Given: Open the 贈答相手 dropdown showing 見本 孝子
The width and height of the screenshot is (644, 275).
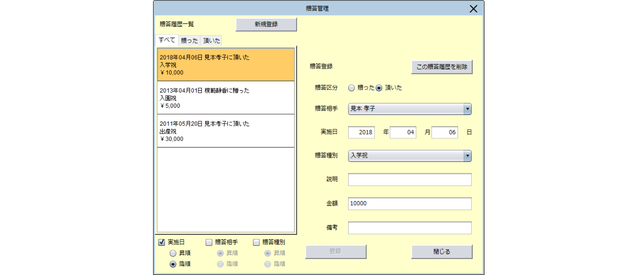Looking at the screenshot, I should 409,109.
